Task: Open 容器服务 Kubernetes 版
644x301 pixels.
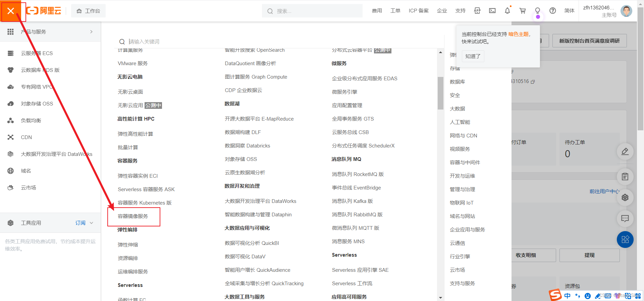Action: [145, 203]
